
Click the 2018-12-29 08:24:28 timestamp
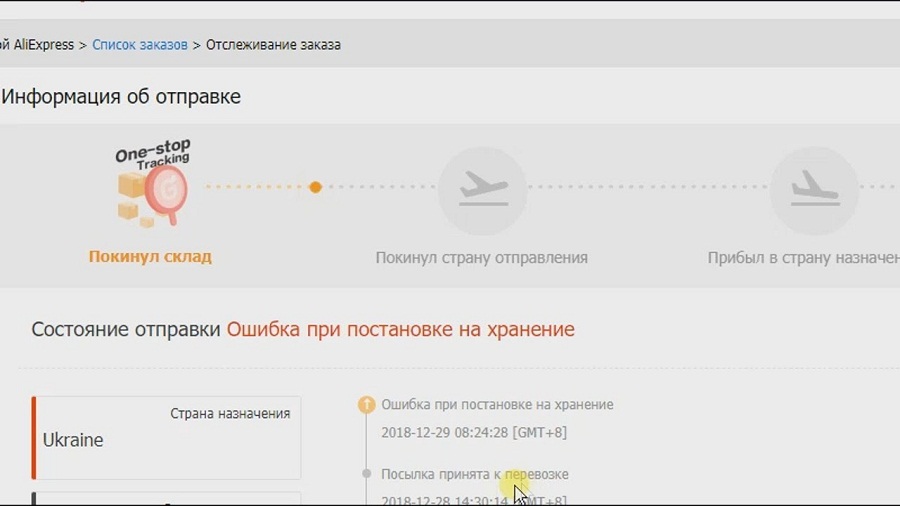coord(474,433)
